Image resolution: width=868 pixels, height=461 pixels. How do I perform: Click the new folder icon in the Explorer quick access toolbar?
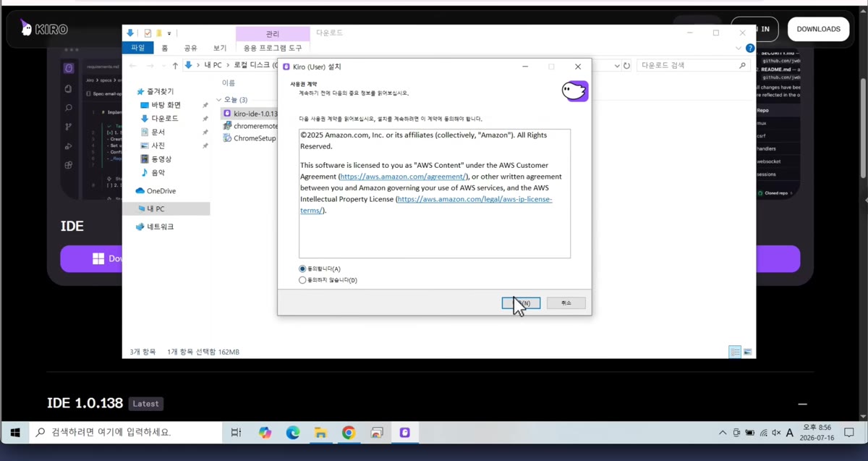pyautogui.click(x=158, y=33)
